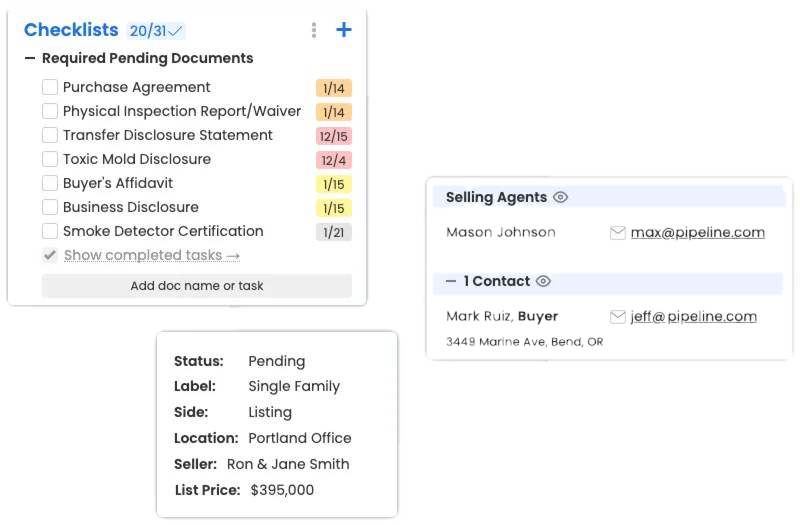This screenshot has width=800, height=525.
Task: Check the Purchase Agreement checkbox
Action: (x=50, y=87)
